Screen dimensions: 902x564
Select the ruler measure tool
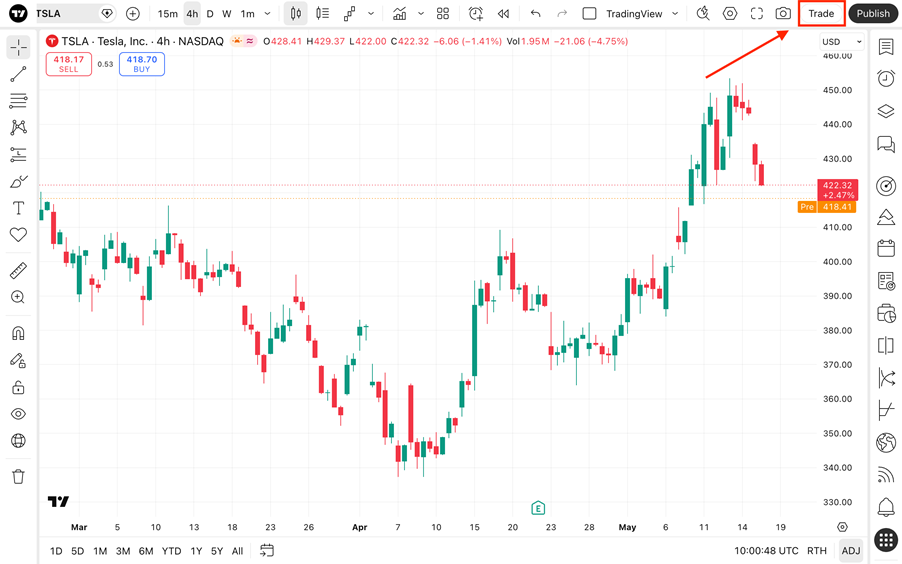18,270
